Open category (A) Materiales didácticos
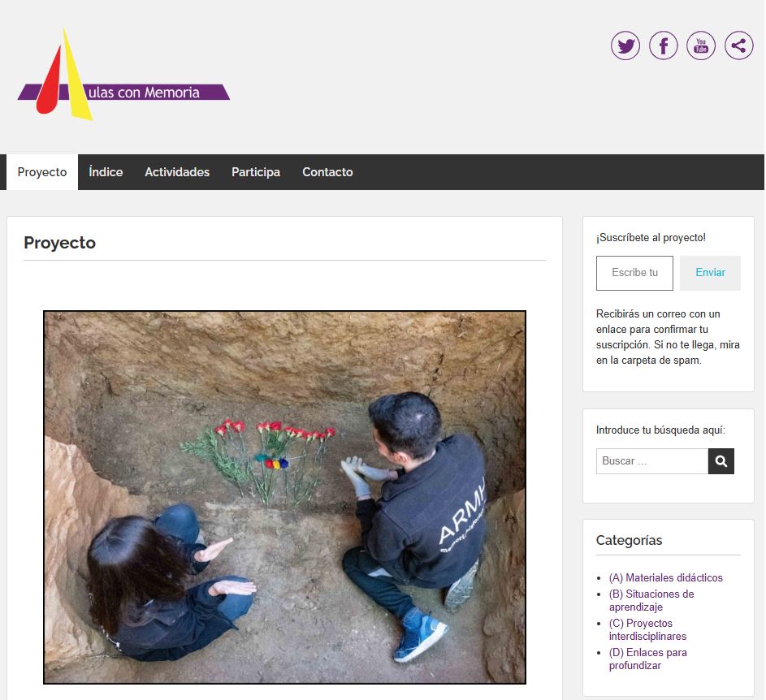766x700 pixels. (x=665, y=578)
